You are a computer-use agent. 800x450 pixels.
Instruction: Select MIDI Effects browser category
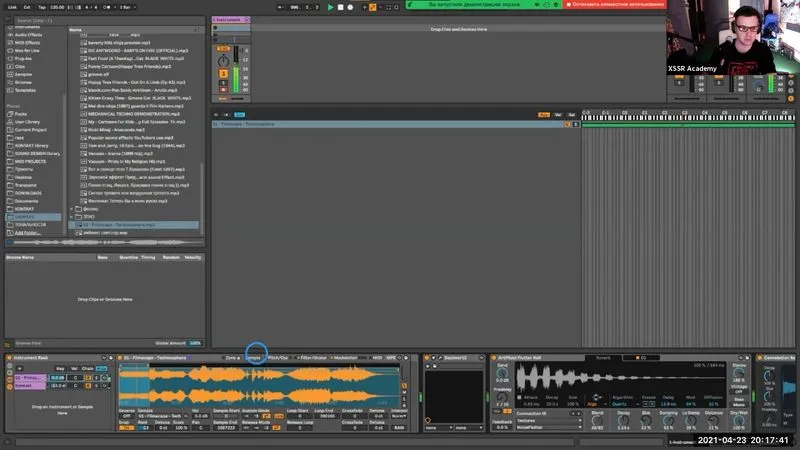(x=27, y=43)
